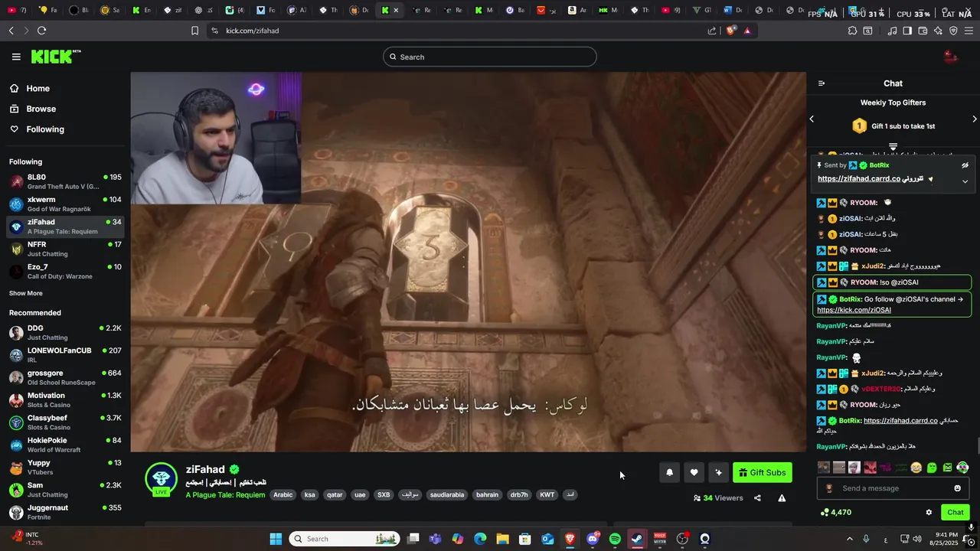This screenshot has width=980, height=551.
Task: Open the emoji picker in the message box
Action: pos(957,488)
